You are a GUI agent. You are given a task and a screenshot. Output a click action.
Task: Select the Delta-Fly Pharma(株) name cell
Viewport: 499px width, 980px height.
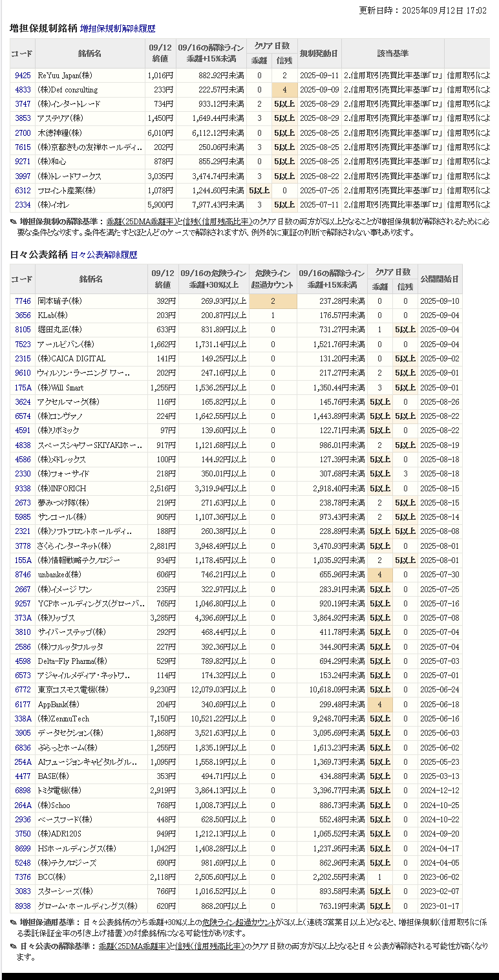click(x=91, y=661)
